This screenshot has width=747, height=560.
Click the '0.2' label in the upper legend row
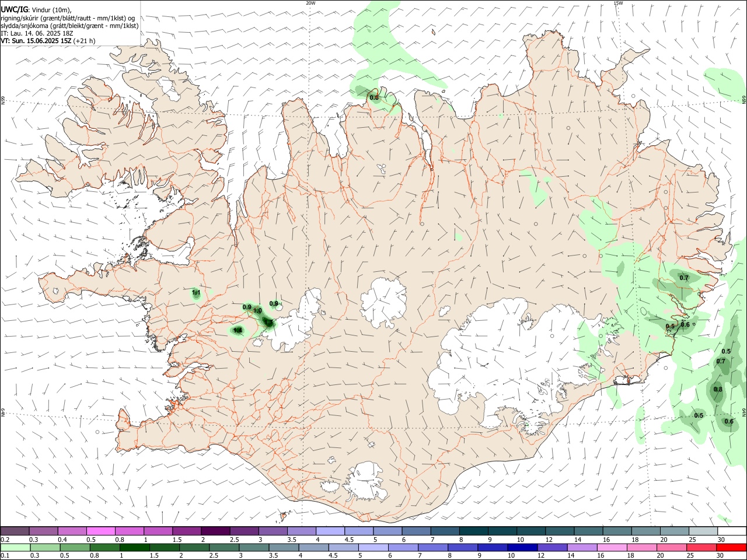pos(5,540)
